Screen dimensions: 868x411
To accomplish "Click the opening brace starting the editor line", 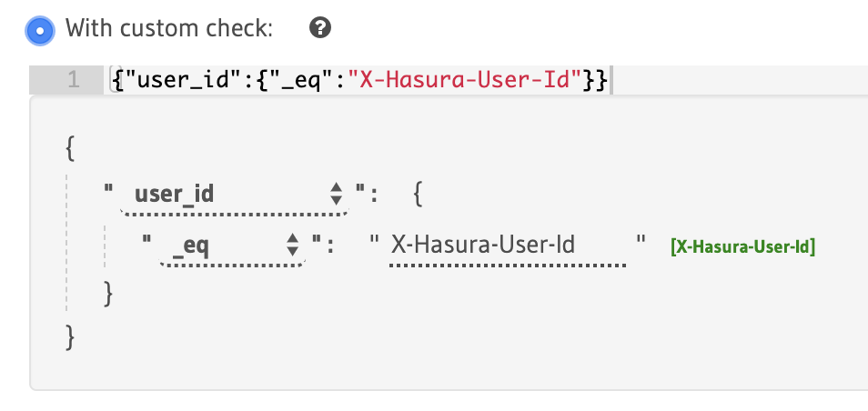I will pyautogui.click(x=116, y=80).
